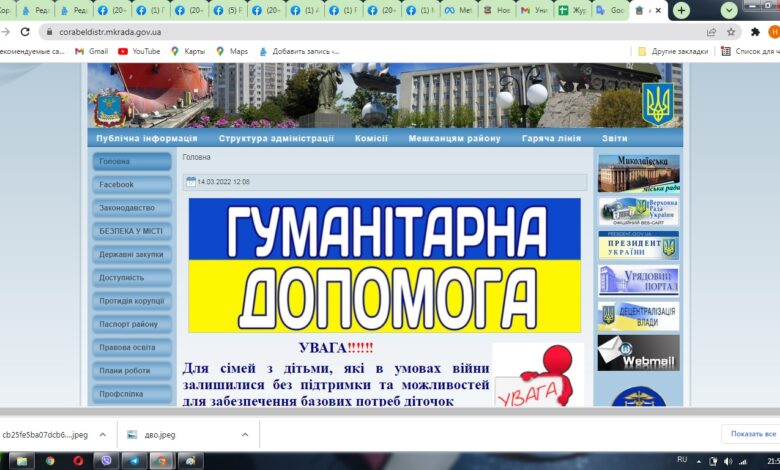Click the Гуманітарна допомога banner image

click(x=385, y=266)
